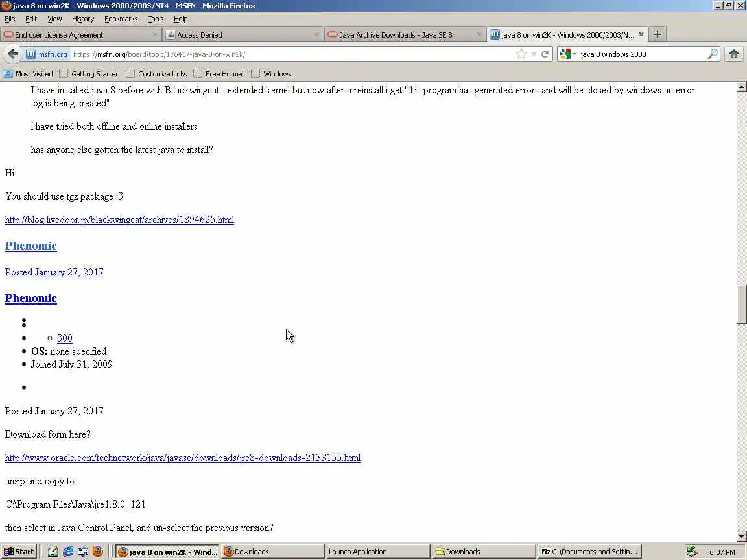This screenshot has width=747, height=560.
Task: Click the first quick launch notepad icon
Action: click(53, 552)
